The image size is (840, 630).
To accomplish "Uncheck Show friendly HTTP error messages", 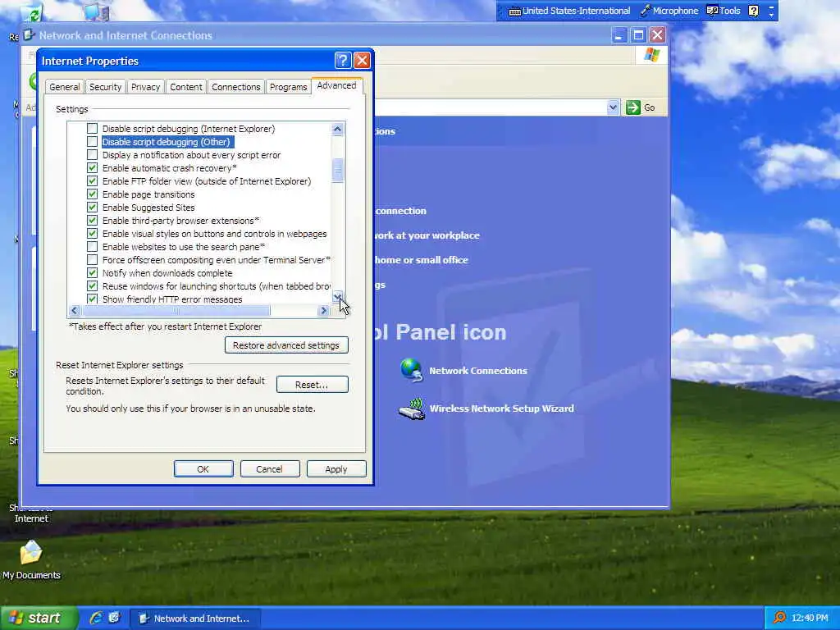I will click(92, 299).
